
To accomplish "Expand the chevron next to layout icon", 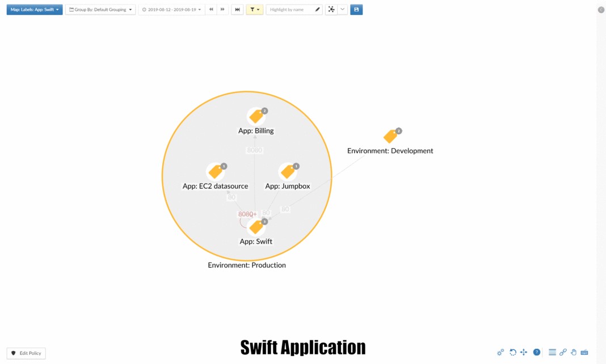I will (342, 10).
